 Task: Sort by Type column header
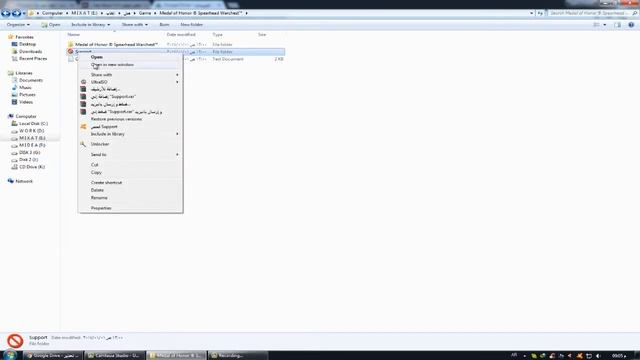(218, 35)
